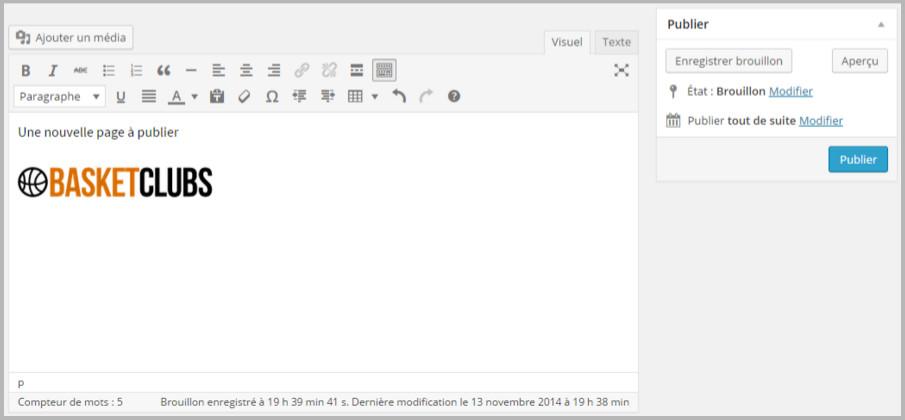The image size is (905, 420).
Task: Toggle the paste as text clipboard icon
Action: tap(217, 96)
